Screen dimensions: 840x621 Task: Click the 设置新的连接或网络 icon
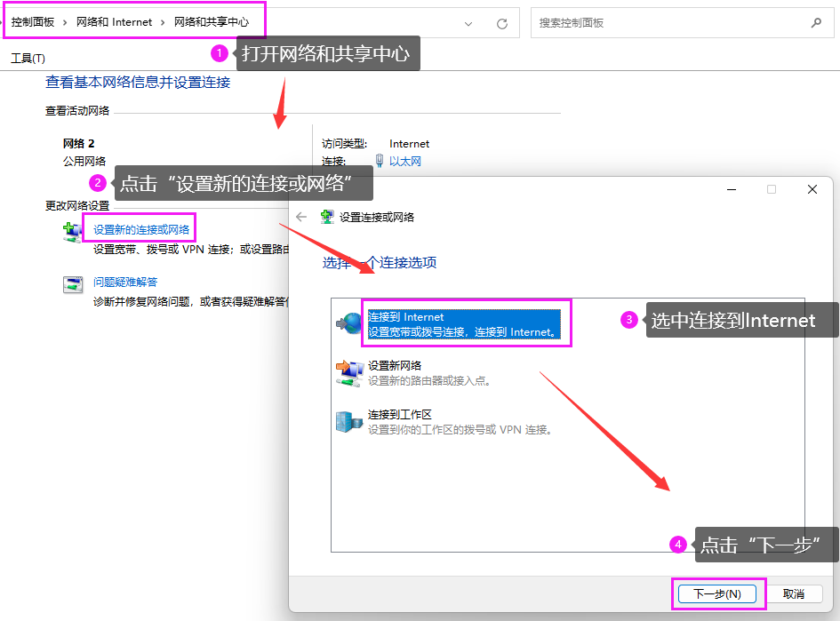point(72,232)
